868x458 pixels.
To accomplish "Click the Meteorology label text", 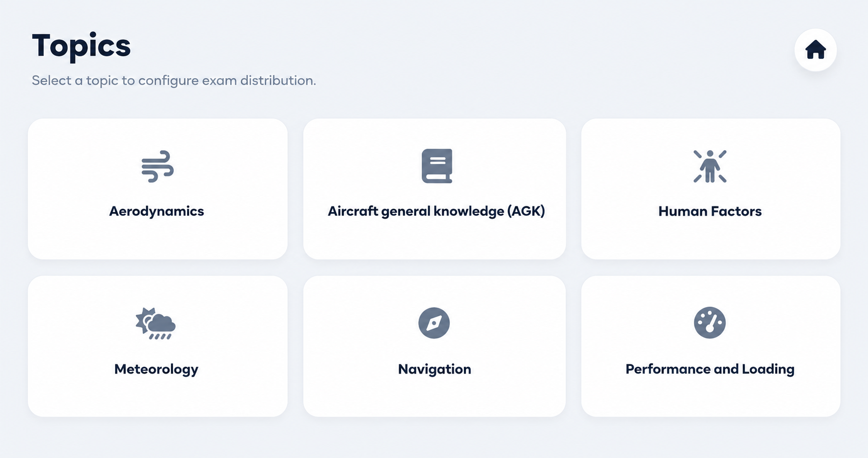I will coord(156,369).
